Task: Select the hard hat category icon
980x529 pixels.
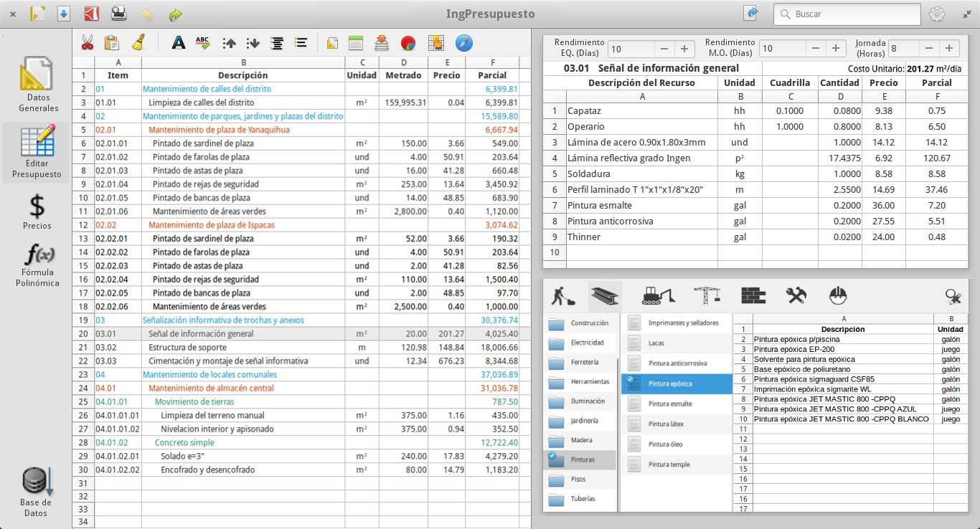Action: click(838, 295)
